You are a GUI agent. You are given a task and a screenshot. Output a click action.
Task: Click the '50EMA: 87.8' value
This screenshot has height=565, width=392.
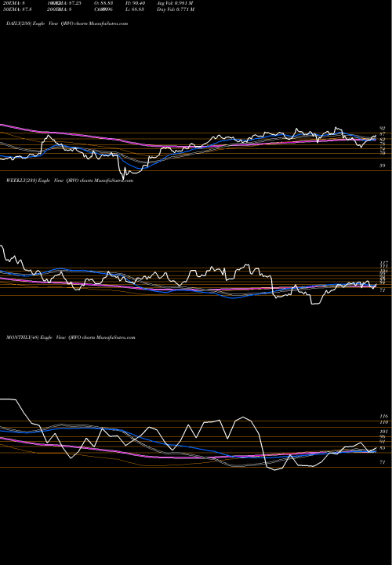[x=18, y=9]
